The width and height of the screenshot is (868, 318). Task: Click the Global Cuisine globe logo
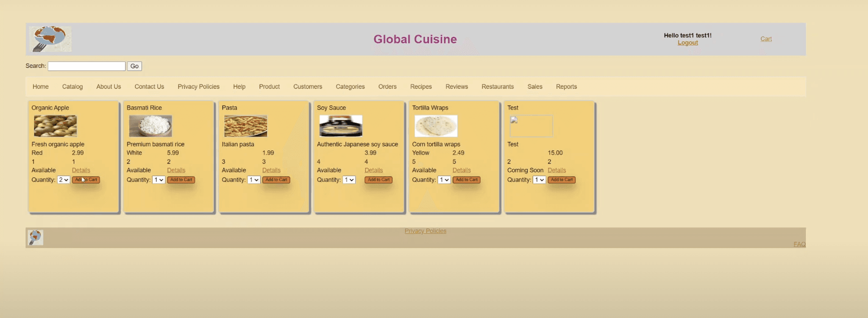pos(50,39)
